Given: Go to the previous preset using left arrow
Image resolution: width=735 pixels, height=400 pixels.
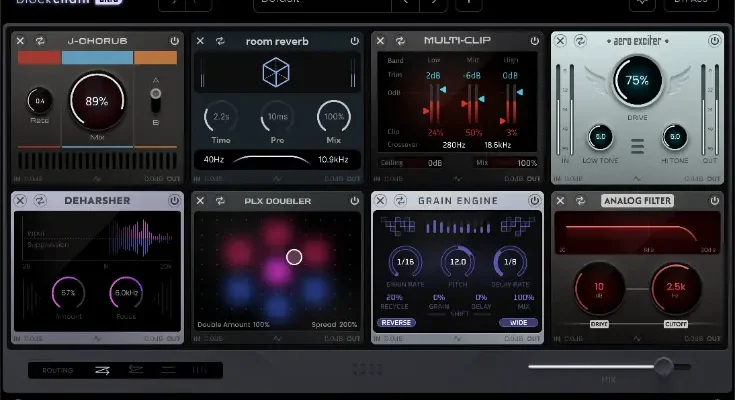Looking at the screenshot, I should coord(406,3).
